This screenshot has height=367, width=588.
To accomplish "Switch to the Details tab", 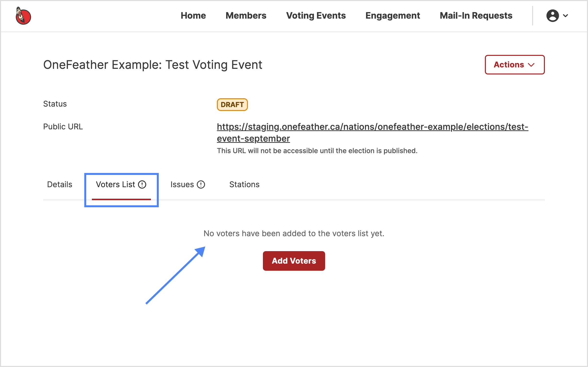I will pyautogui.click(x=60, y=184).
